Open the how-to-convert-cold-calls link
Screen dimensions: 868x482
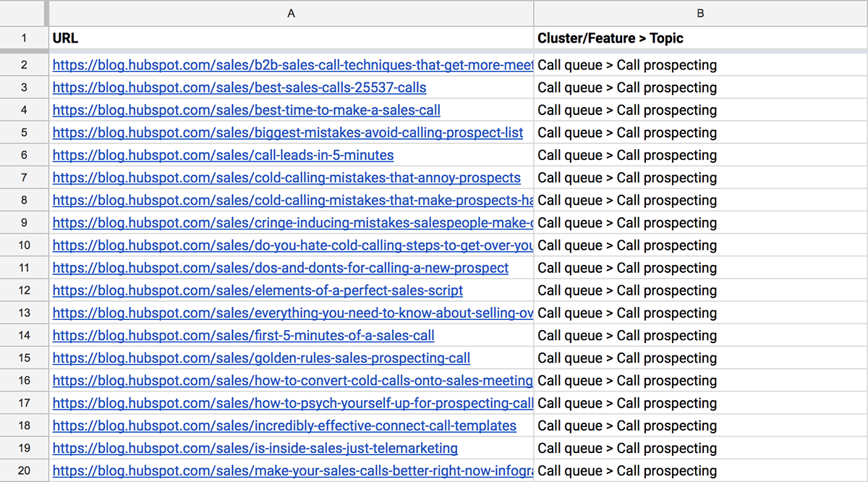click(293, 381)
